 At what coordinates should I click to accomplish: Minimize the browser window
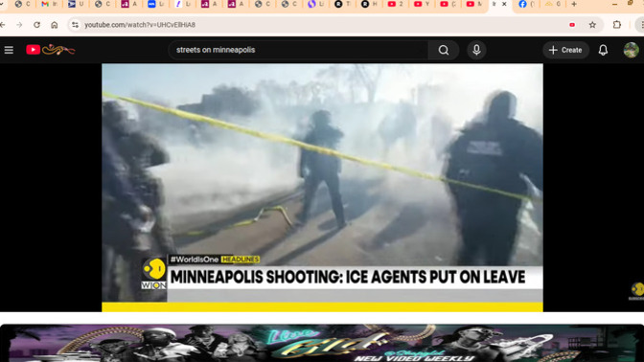[x=615, y=4]
